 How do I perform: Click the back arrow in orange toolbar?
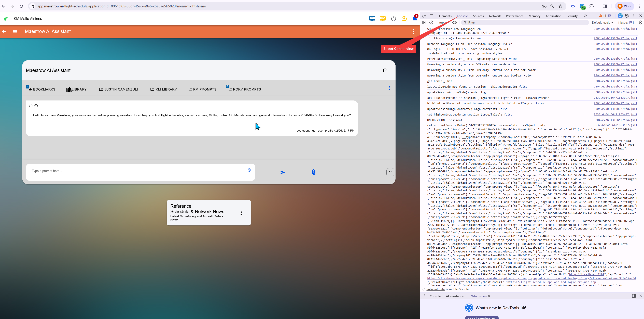[4, 32]
